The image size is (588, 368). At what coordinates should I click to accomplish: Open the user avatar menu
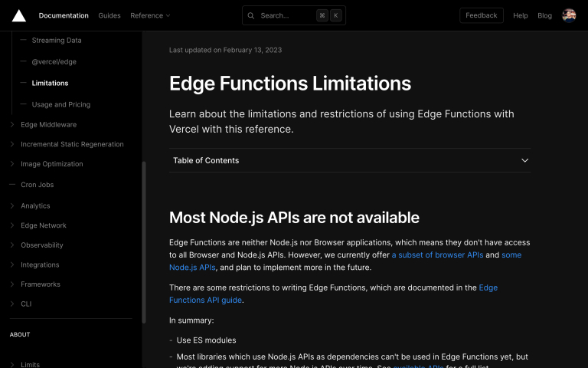coord(569,16)
